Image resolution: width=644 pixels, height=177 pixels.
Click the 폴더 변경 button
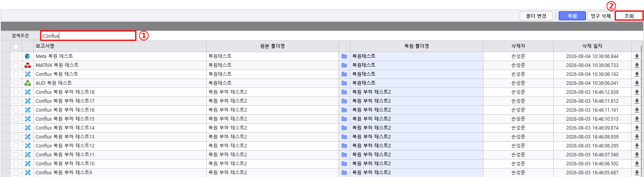[536, 16]
